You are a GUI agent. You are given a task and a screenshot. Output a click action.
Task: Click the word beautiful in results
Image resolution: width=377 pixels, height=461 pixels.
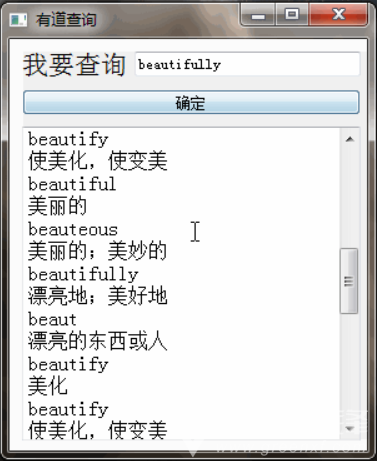[72, 184]
